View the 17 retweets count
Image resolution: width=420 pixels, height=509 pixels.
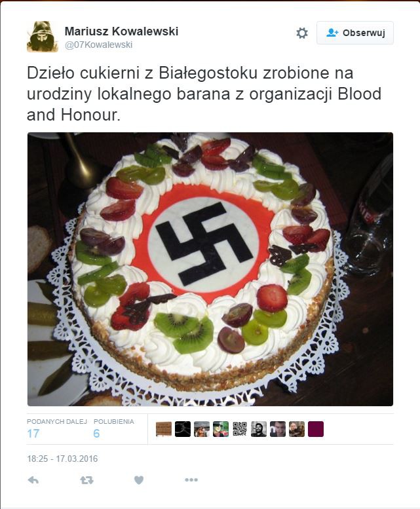click(33, 434)
